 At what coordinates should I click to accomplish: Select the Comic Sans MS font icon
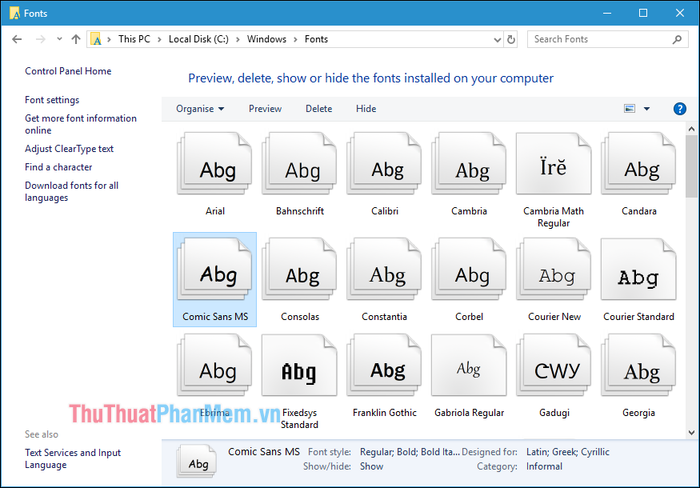tap(215, 269)
